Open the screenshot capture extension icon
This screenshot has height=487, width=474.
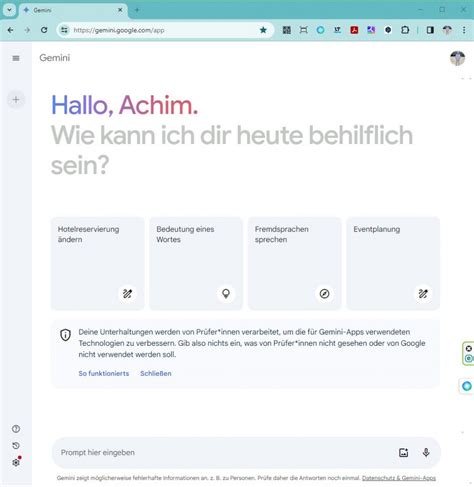click(x=303, y=30)
